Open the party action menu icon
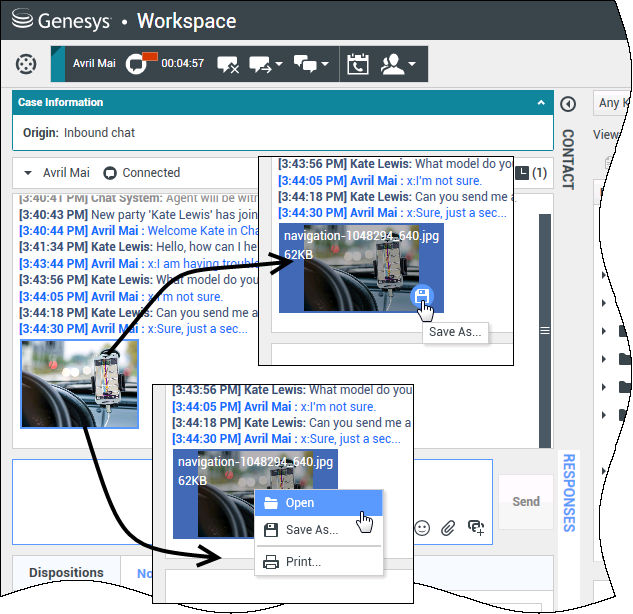The height and width of the screenshot is (614, 633). (398, 64)
